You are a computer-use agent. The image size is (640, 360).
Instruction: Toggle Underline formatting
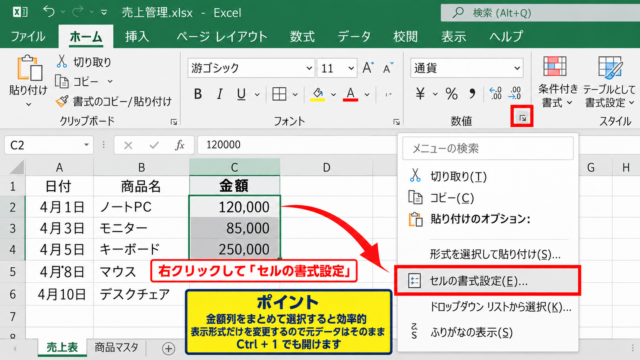tap(241, 94)
